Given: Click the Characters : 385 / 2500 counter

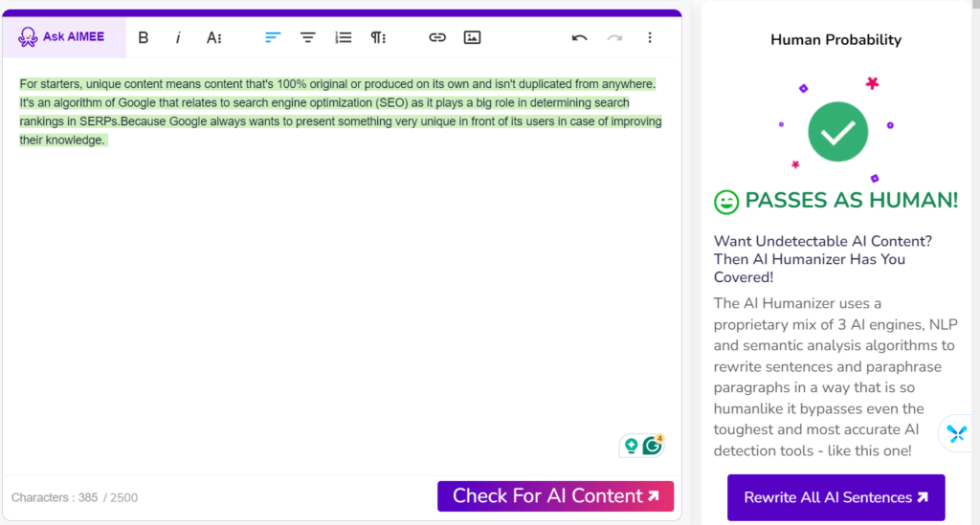Looking at the screenshot, I should (x=75, y=497).
